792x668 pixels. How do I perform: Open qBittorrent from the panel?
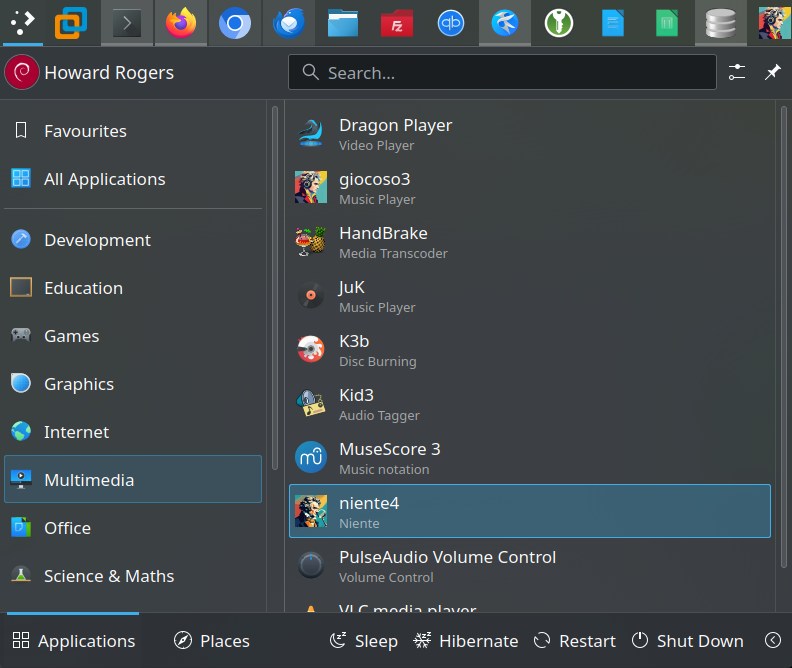click(x=451, y=23)
